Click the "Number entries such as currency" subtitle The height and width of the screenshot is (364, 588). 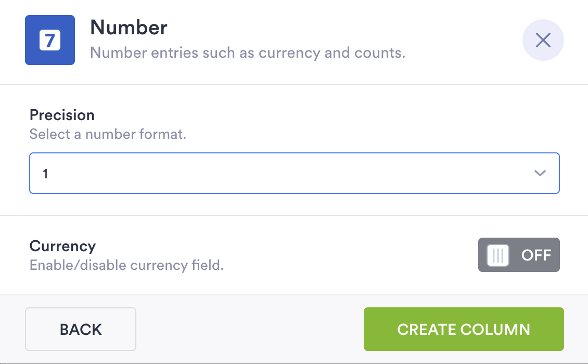[247, 53]
